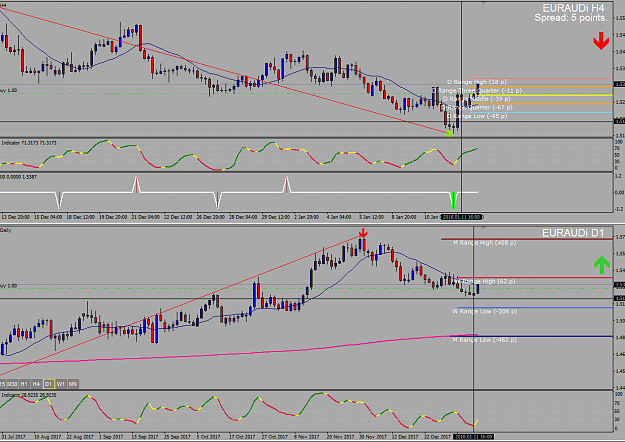The image size is (625, 442).
Task: Click the 'W Range Low (-206 p)' label
Action: pos(484,311)
